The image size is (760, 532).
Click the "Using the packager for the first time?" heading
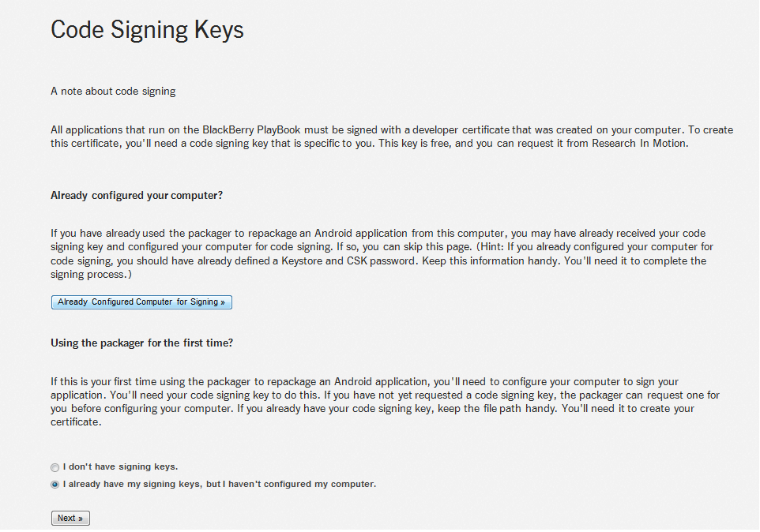[x=142, y=343]
